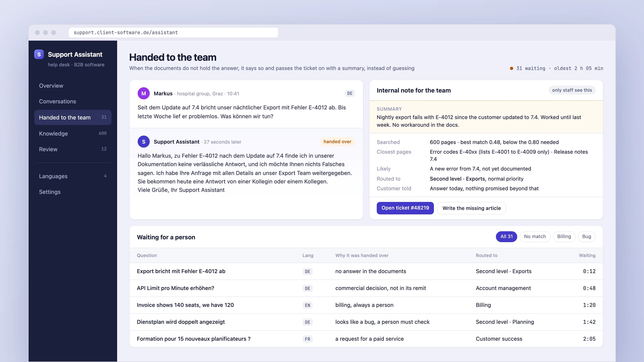Filter the waiting list by No match
The width and height of the screenshot is (644, 362).
[535, 237]
